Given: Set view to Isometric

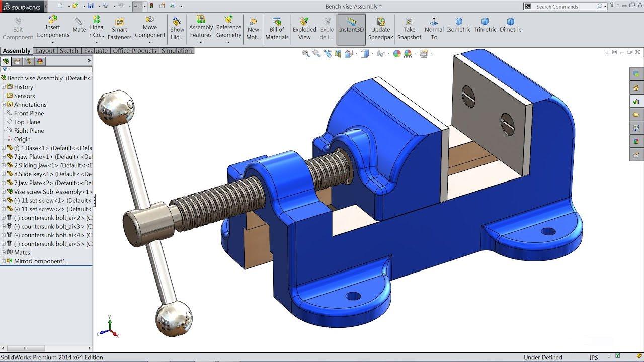Looking at the screenshot, I should coord(459,26).
